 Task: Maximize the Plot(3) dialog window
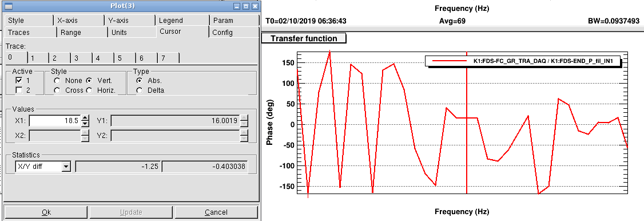pos(245,6)
